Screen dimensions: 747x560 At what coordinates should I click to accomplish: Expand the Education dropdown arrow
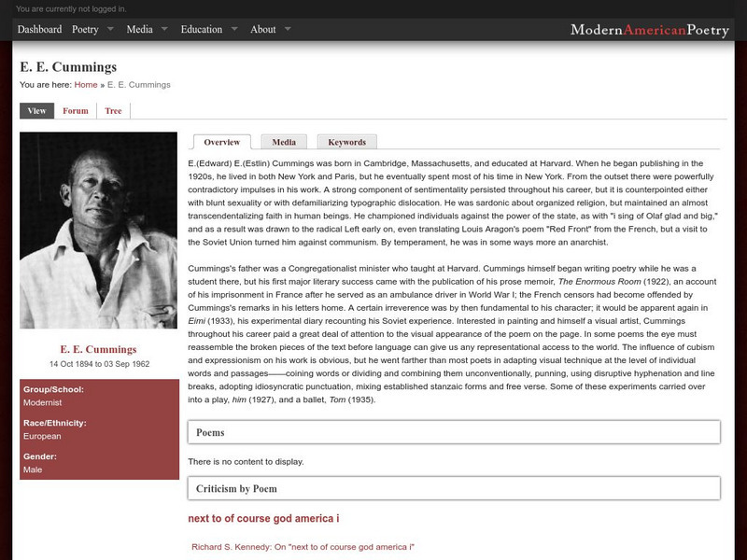click(x=234, y=29)
